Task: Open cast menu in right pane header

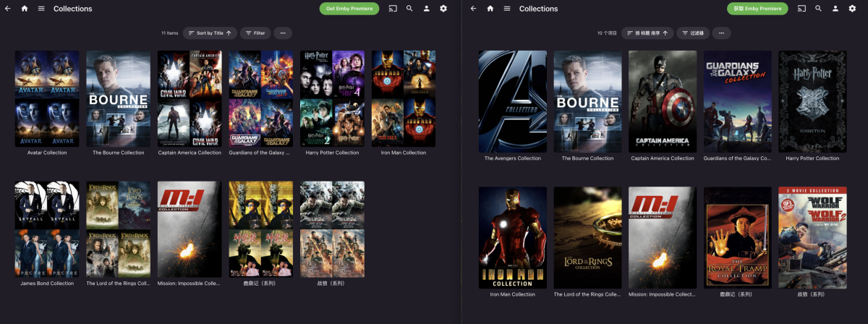Action: (801, 9)
